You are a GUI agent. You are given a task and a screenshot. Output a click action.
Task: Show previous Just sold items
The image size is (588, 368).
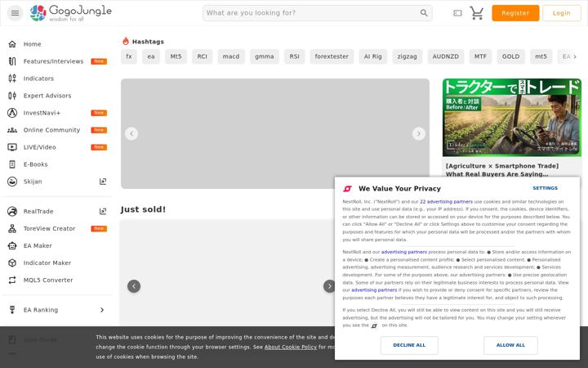(x=134, y=286)
